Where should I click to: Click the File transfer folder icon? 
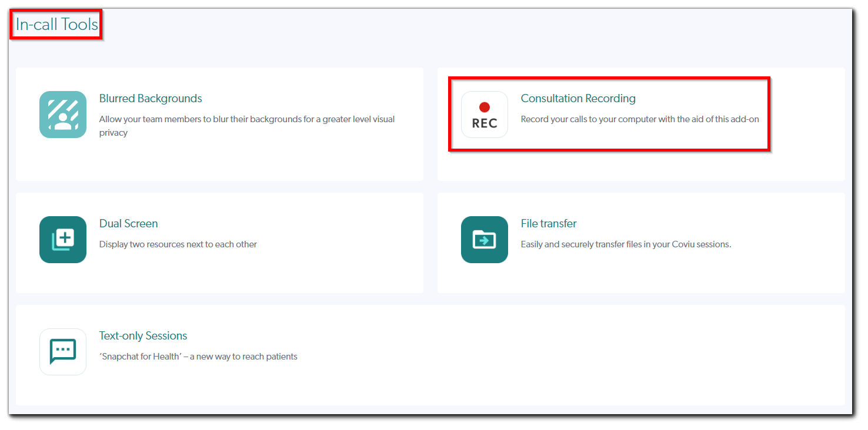tap(484, 240)
